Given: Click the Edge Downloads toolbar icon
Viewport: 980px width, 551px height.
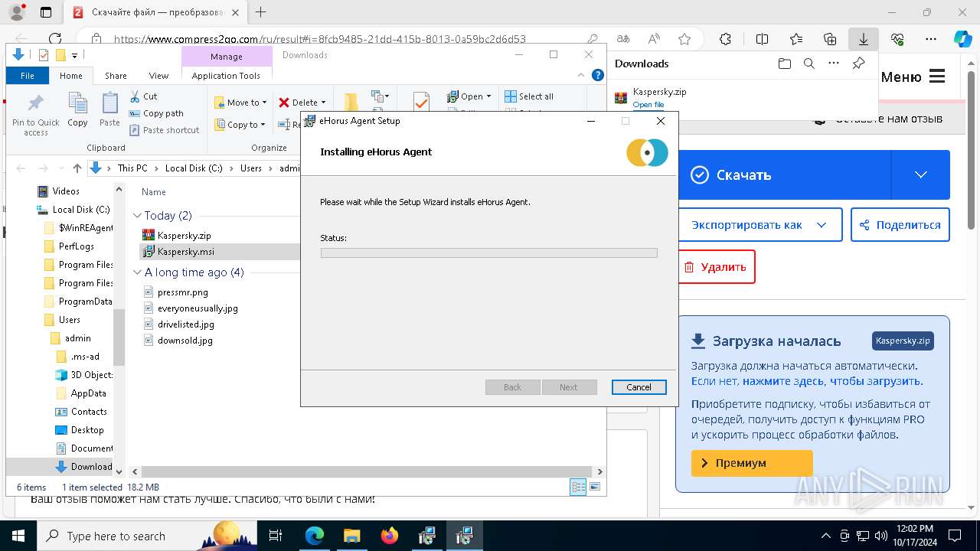Looking at the screenshot, I should (x=863, y=39).
